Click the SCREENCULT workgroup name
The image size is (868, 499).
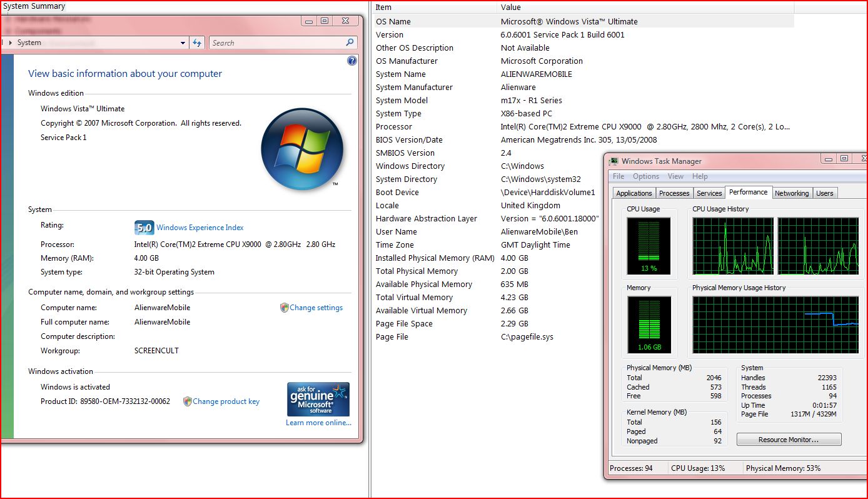coord(156,351)
